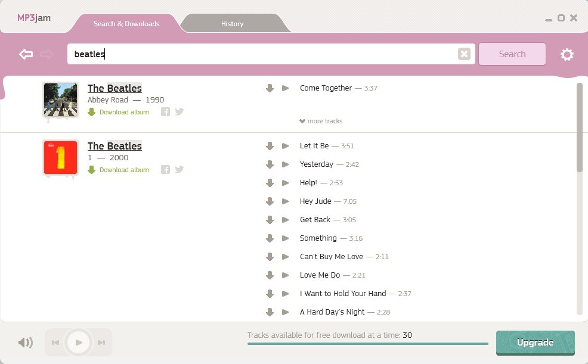The height and width of the screenshot is (364, 588).
Task: Play the track Love Me Do
Action: click(x=286, y=275)
